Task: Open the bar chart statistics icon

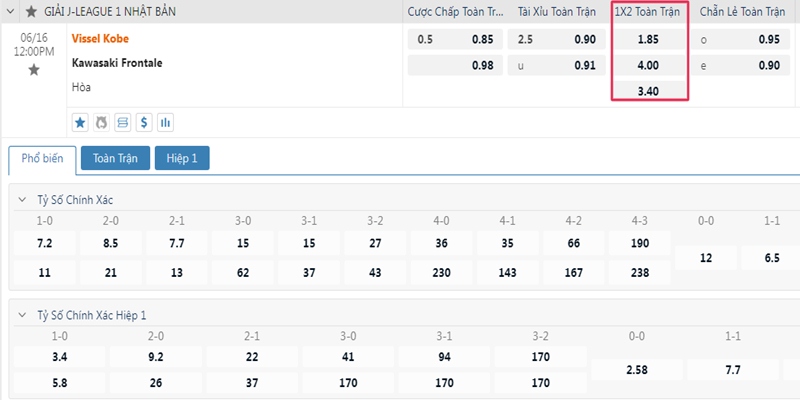Action: click(165, 122)
